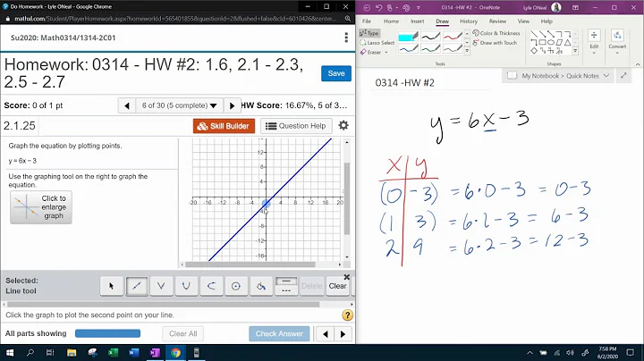
Task: Switch to the Insert ribbon tab
Action: [x=418, y=21]
